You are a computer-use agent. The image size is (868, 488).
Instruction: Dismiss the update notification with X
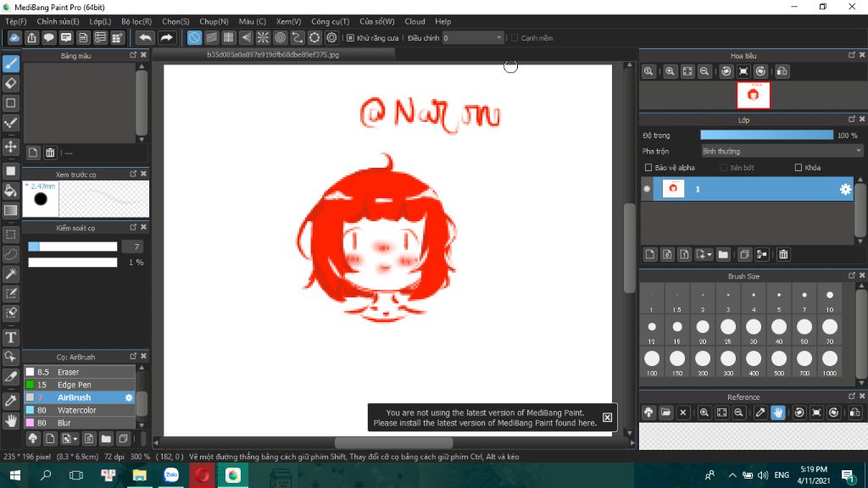point(607,418)
